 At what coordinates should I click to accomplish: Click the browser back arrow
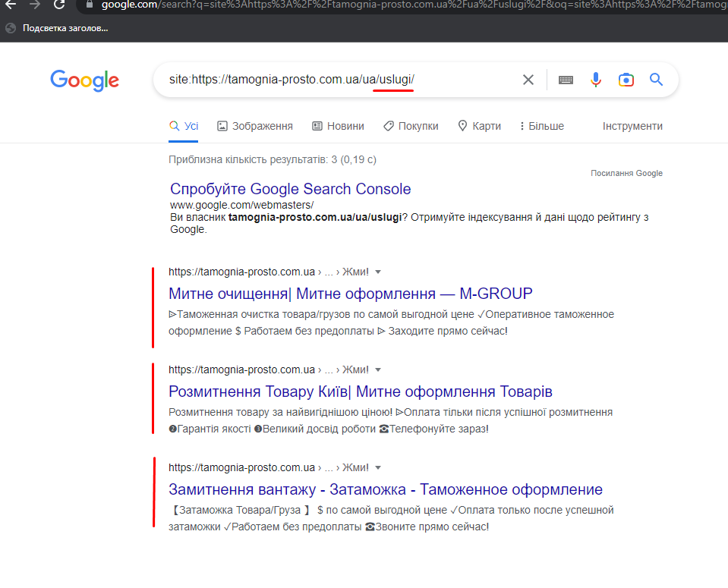tap(10, 5)
